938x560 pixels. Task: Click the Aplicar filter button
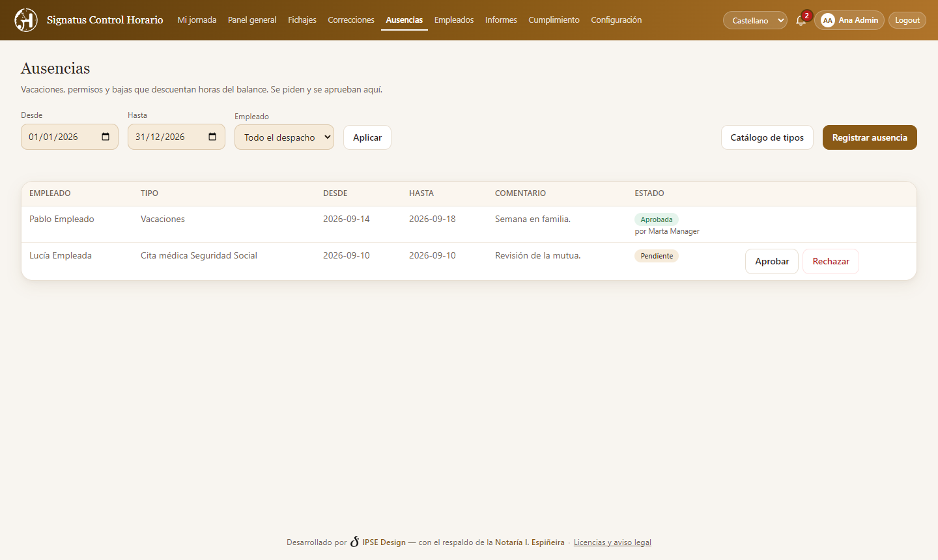coord(367,137)
